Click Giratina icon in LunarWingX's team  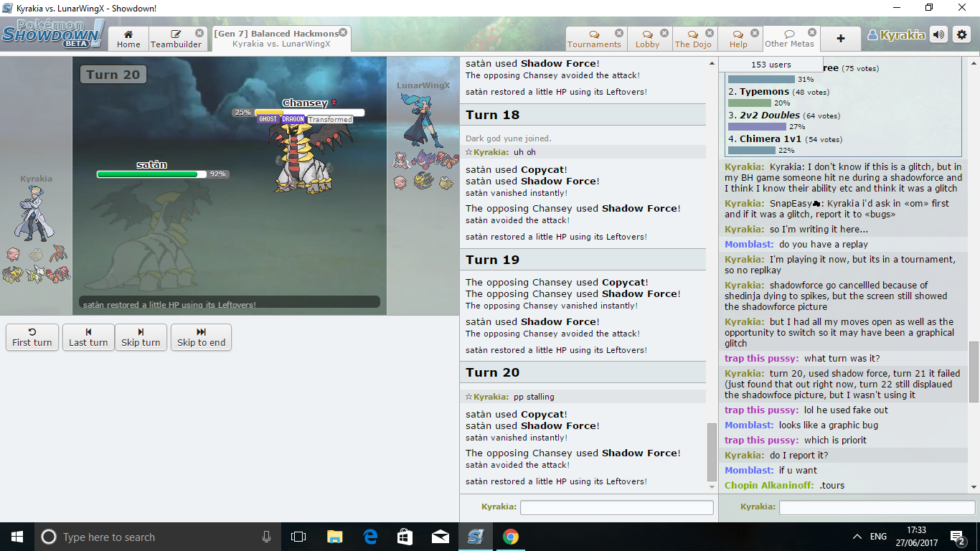click(x=425, y=181)
